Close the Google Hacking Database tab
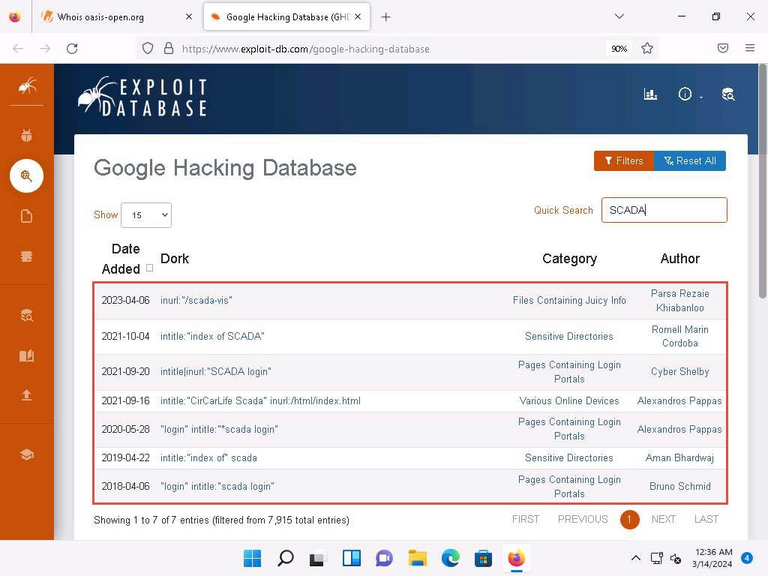 tap(358, 17)
